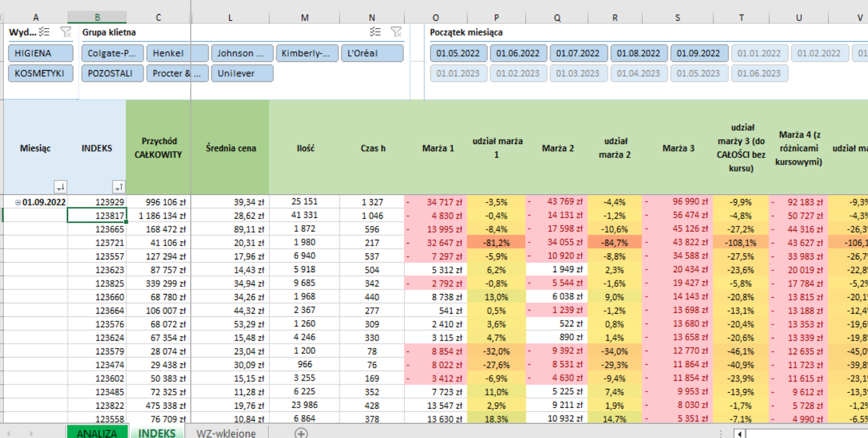Collapse the 01.09.2022 month group
Screen dimensions: 868x438
click(18, 202)
